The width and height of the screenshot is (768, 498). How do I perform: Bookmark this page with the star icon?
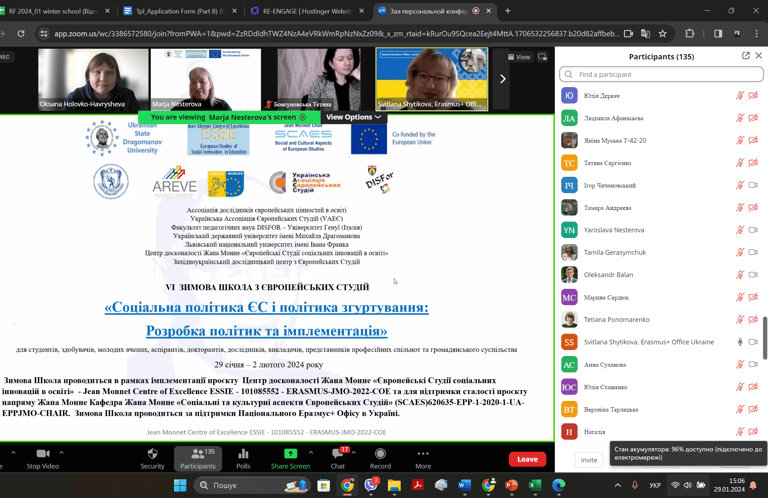(x=663, y=34)
